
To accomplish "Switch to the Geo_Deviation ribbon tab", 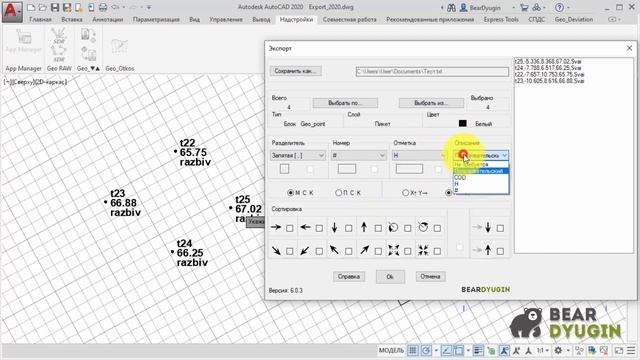I will pos(573,19).
